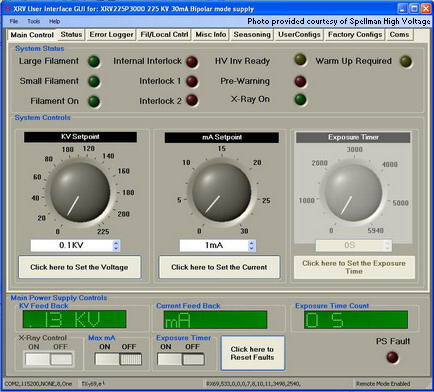
Task: Click the System Controls group label
Action: [x=43, y=117]
